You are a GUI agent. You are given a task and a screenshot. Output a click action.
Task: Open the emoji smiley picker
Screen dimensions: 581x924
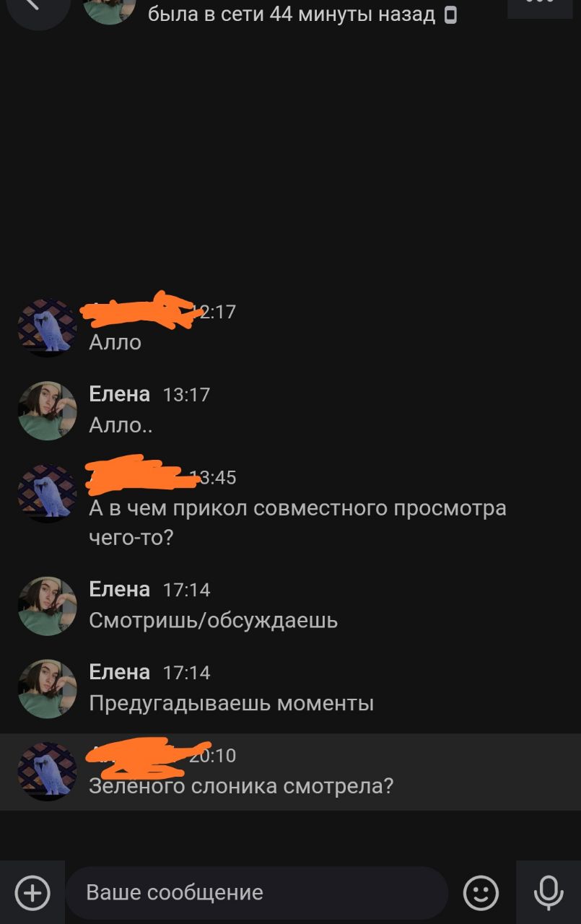click(x=481, y=893)
